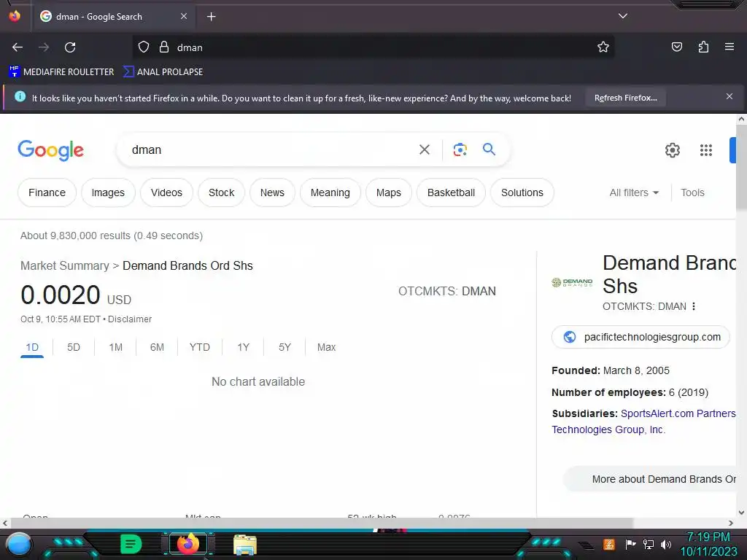Expand the All filters dropdown
This screenshot has height=560, width=747.
pos(634,192)
